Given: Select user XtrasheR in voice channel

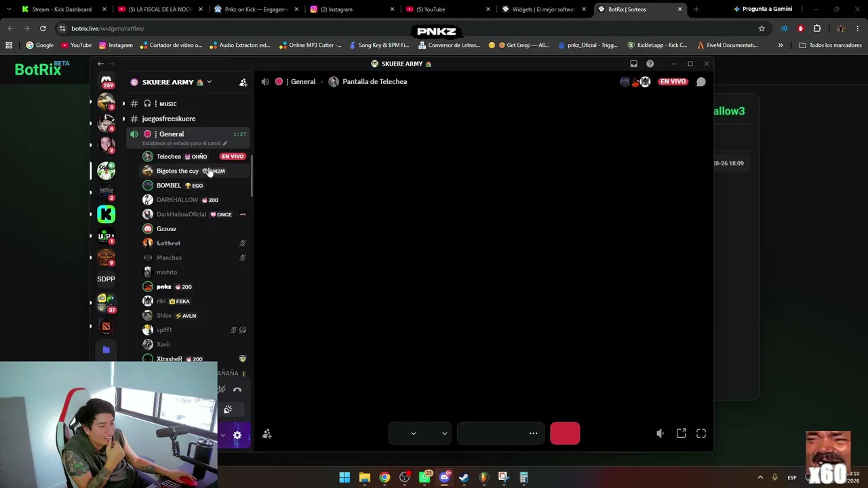Looking at the screenshot, I should click(194, 359).
